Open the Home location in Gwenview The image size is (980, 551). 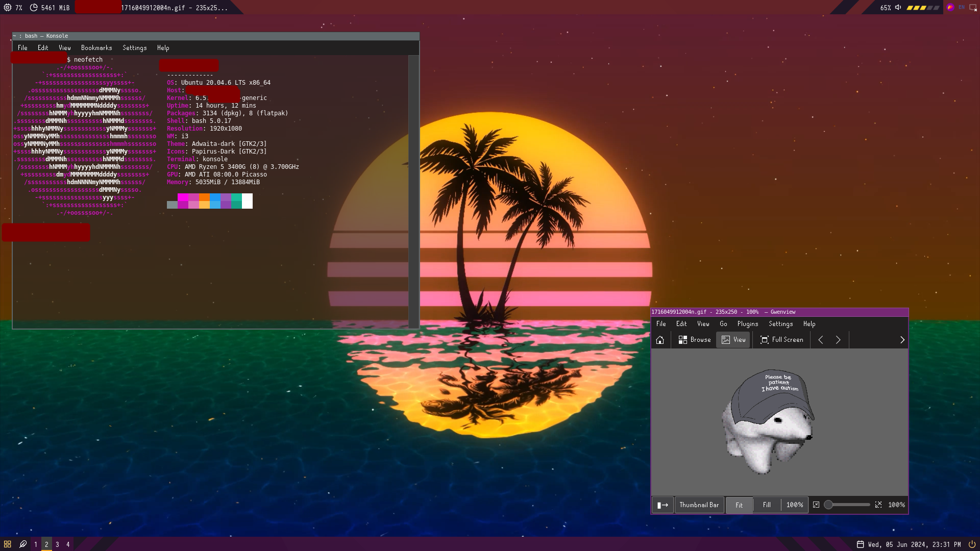click(660, 339)
